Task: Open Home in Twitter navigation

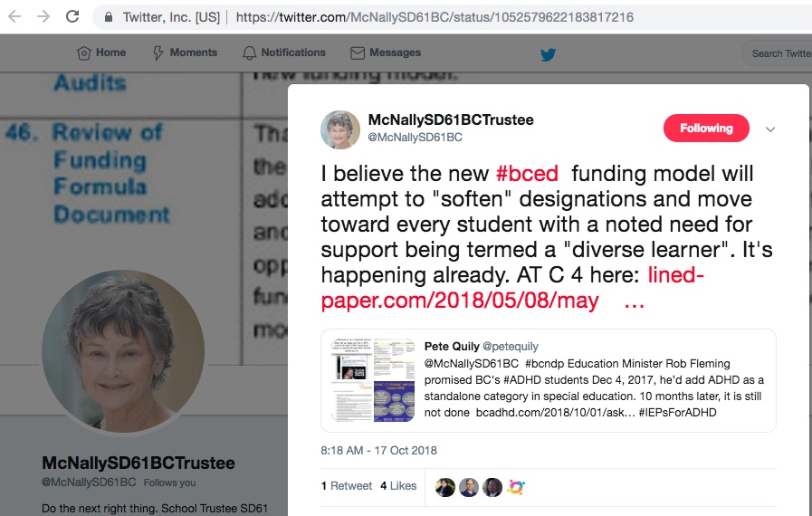Action: point(101,53)
